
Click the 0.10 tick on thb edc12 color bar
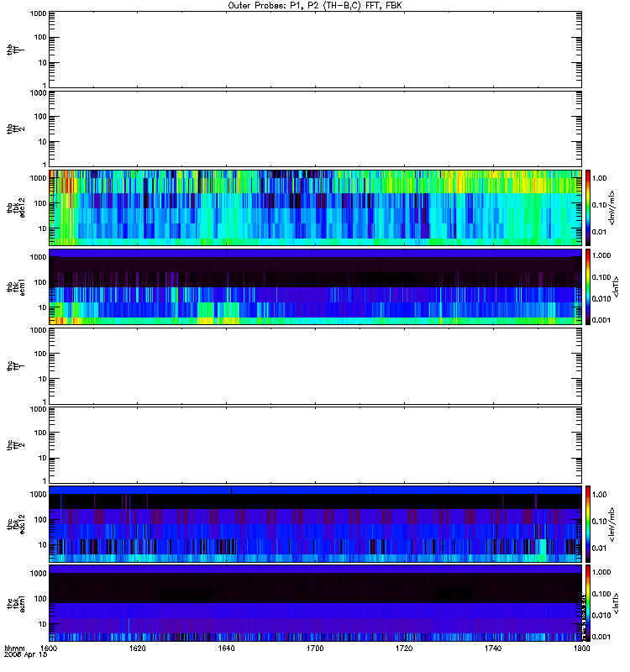pos(600,205)
